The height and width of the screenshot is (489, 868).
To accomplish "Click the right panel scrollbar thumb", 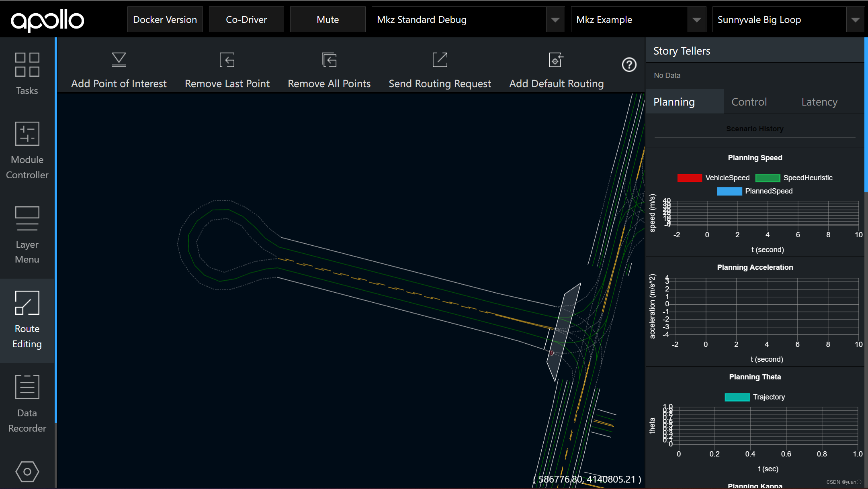I will (866, 115).
